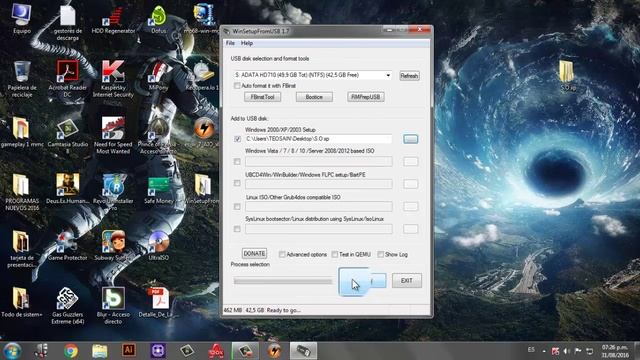Open S.O xp folder on desktop

pos(567,76)
